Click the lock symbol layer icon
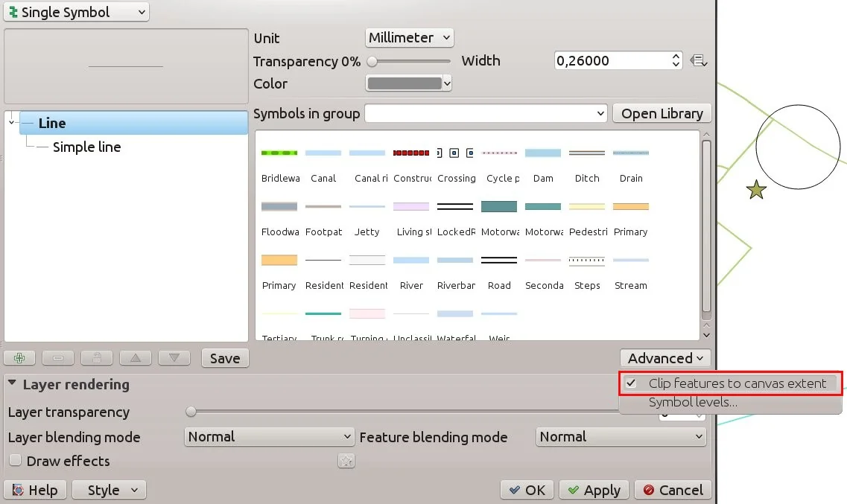Image resolution: width=847 pixels, height=504 pixels. click(x=96, y=358)
